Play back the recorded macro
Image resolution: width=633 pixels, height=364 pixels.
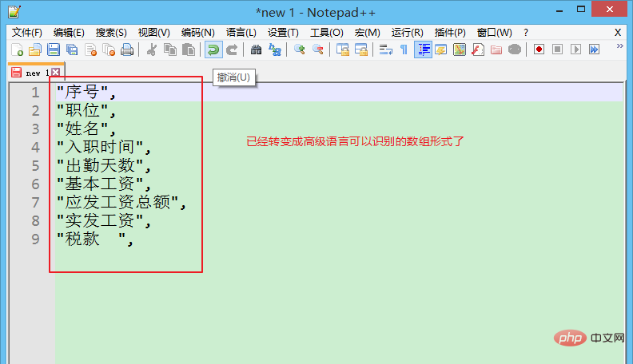point(575,49)
